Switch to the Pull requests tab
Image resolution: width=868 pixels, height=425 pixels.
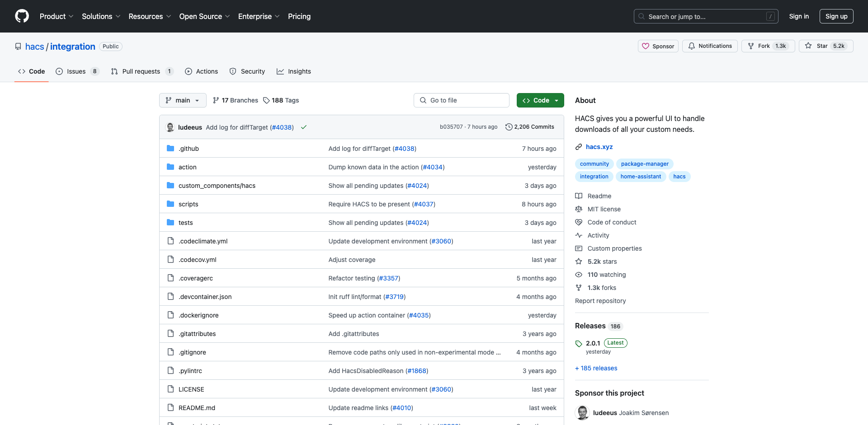pyautogui.click(x=142, y=71)
